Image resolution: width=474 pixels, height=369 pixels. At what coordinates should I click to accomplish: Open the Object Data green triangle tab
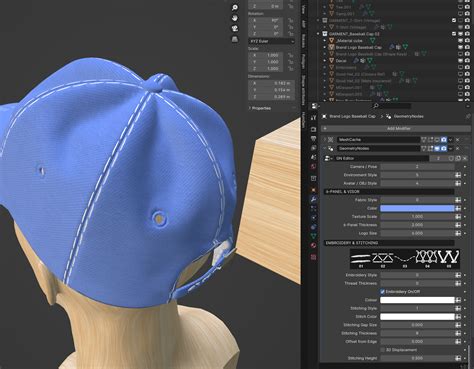tap(313, 236)
